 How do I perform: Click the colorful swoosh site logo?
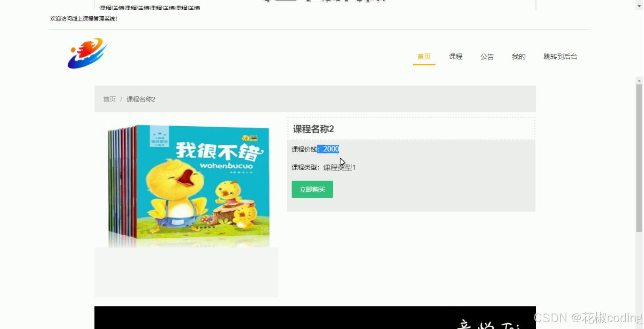point(87,54)
